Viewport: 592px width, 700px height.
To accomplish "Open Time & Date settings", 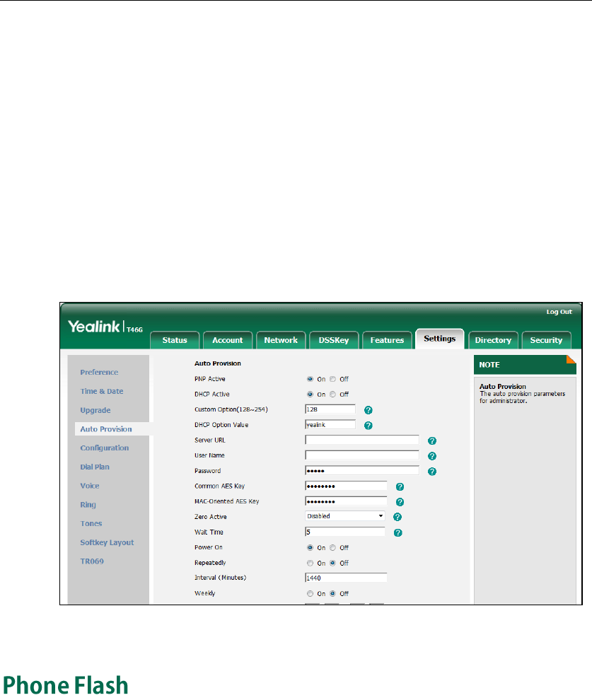I will click(102, 391).
